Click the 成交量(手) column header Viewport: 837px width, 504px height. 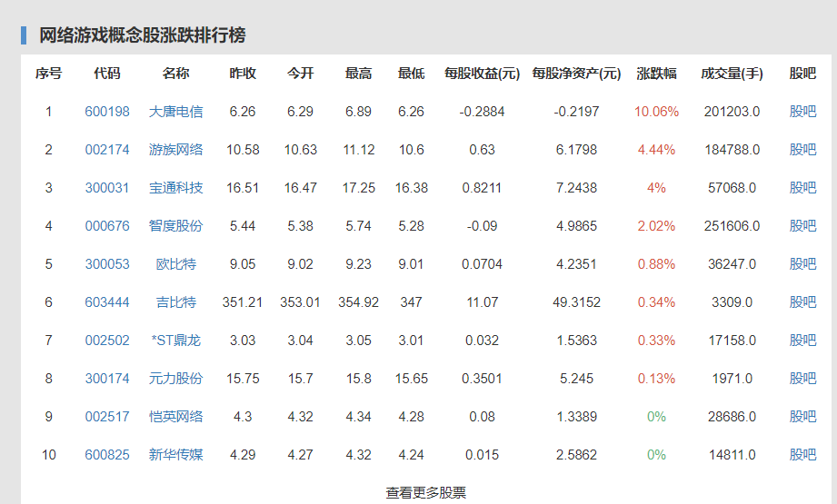(x=732, y=74)
